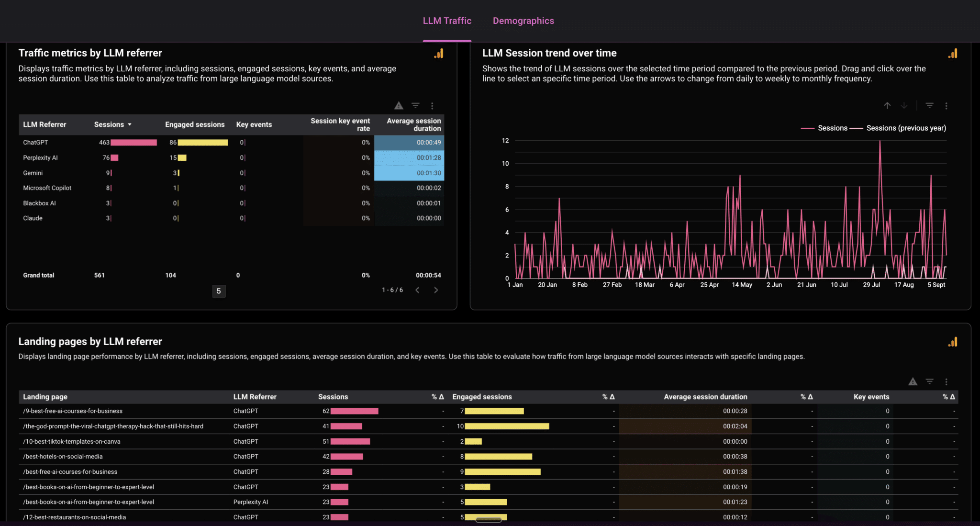Sort traffic table by Sessions column dropdown arrow
980x526 pixels.
[129, 124]
